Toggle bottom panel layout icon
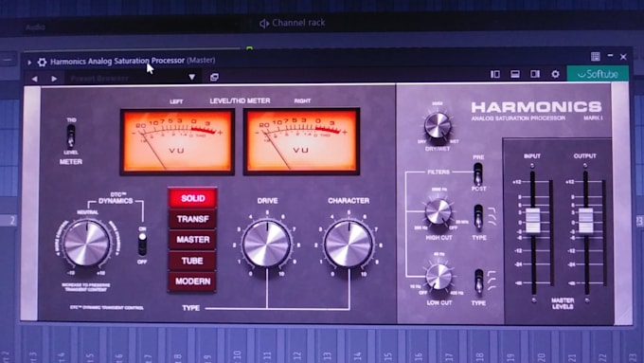 pos(515,74)
